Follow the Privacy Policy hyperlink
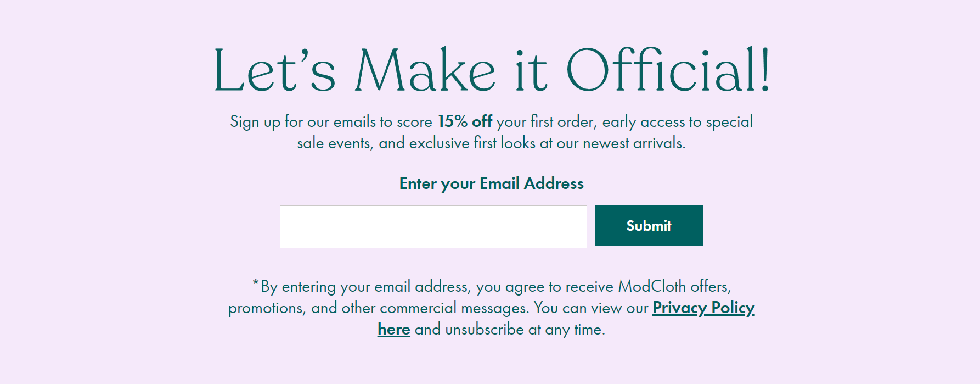This screenshot has height=384, width=980. tap(703, 308)
